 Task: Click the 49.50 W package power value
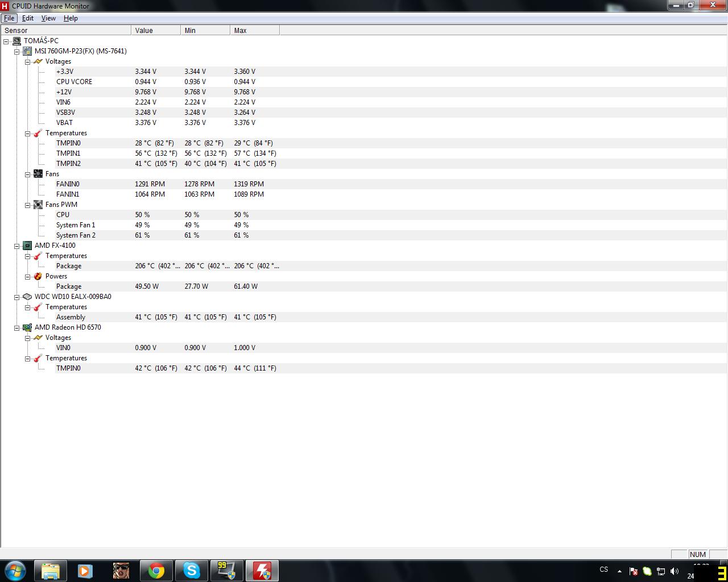pos(147,286)
